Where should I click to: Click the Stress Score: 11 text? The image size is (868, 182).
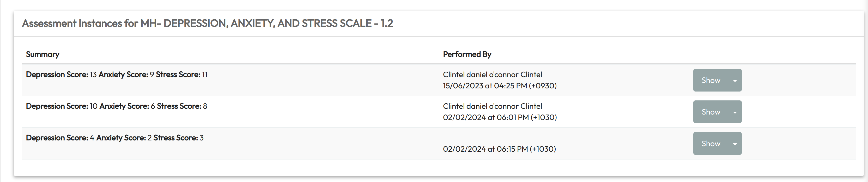click(181, 75)
